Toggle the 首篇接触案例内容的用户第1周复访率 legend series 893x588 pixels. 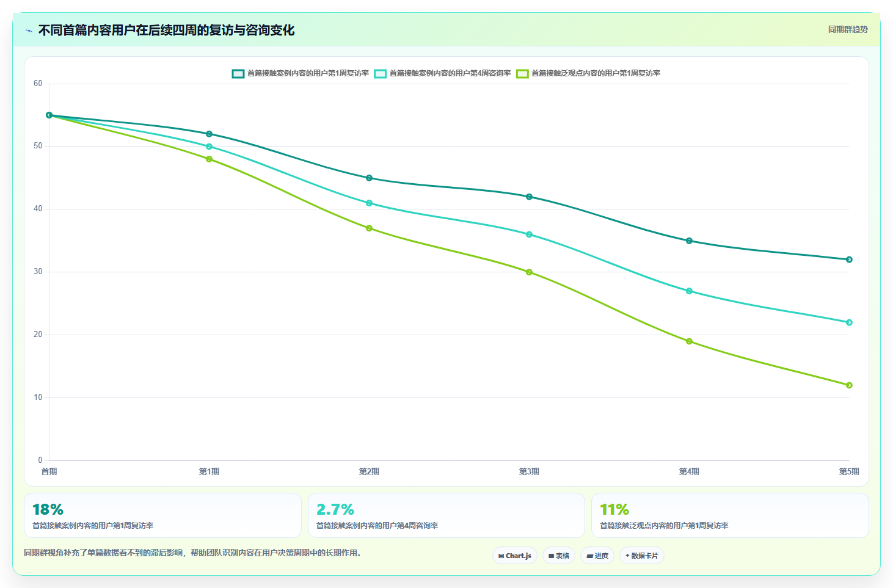coord(300,73)
